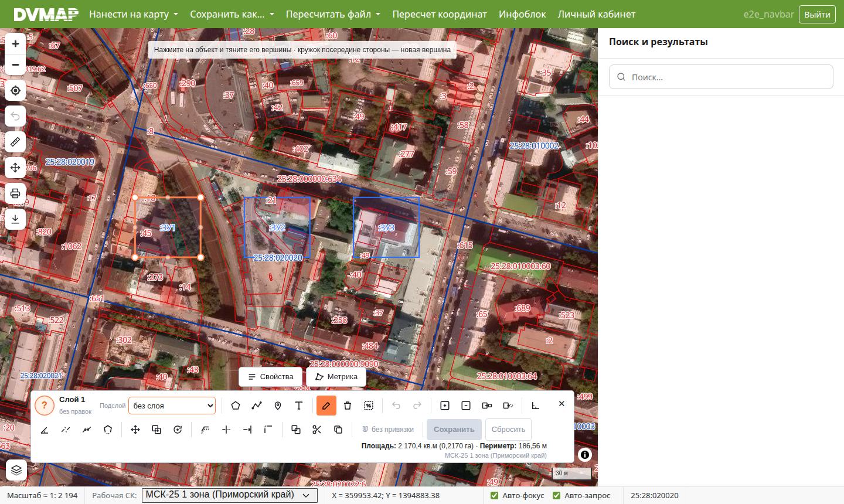This screenshot has height=504, width=844.
Task: Toggle the orange pencil edit tool
Action: click(x=326, y=406)
